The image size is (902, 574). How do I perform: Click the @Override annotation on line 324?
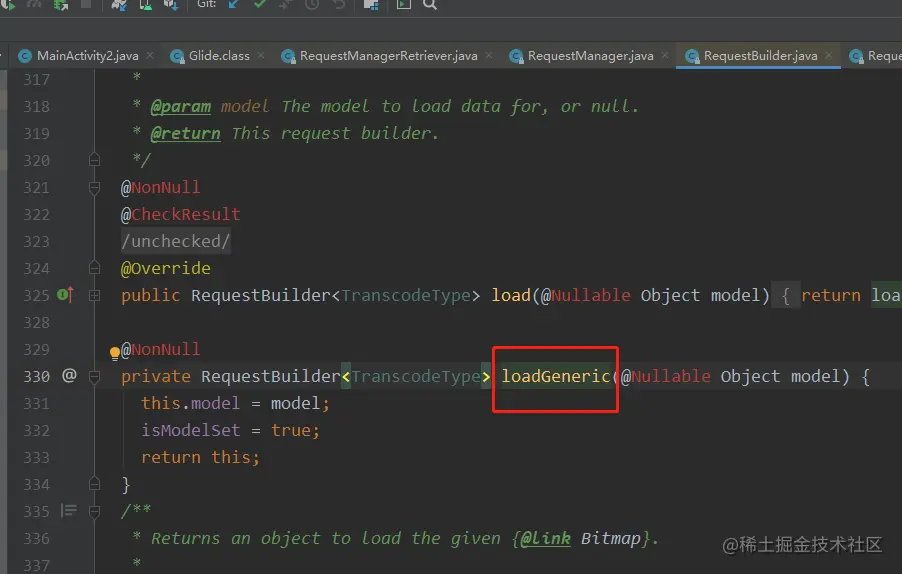[166, 268]
